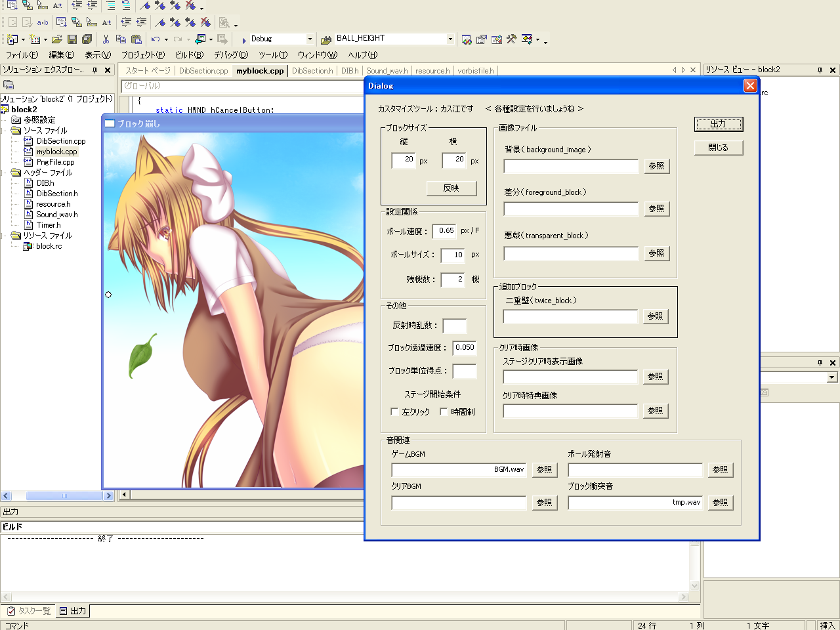Viewport: 840px width, 630px height.
Task: Click the Copy icon in toolbar
Action: click(121, 39)
